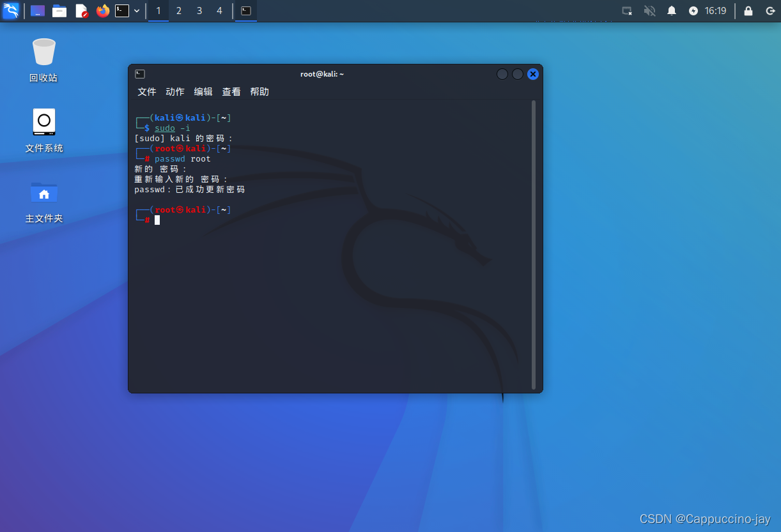Close the root@kali terminal window
The height and width of the screenshot is (532, 781).
pyautogui.click(x=533, y=74)
